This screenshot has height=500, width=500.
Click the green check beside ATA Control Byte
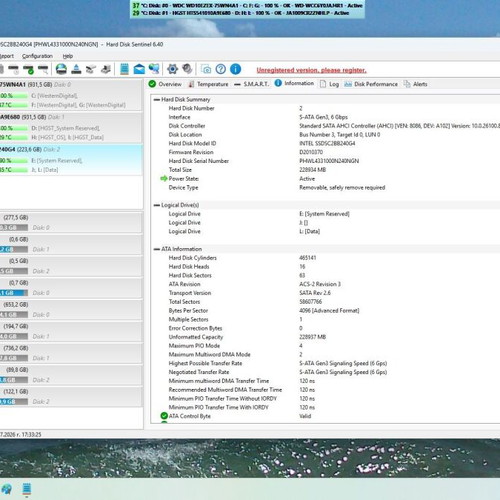click(164, 416)
